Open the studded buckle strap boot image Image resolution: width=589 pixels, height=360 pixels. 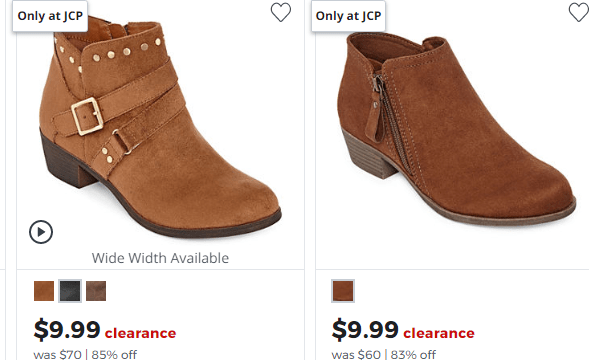[160, 128]
